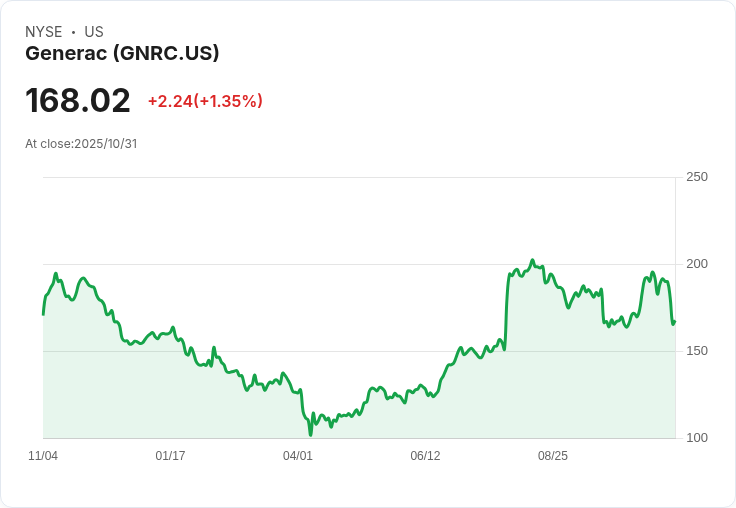Click the sharp vertical jump in the price line
This screenshot has height=508, width=736.
[x=506, y=310]
